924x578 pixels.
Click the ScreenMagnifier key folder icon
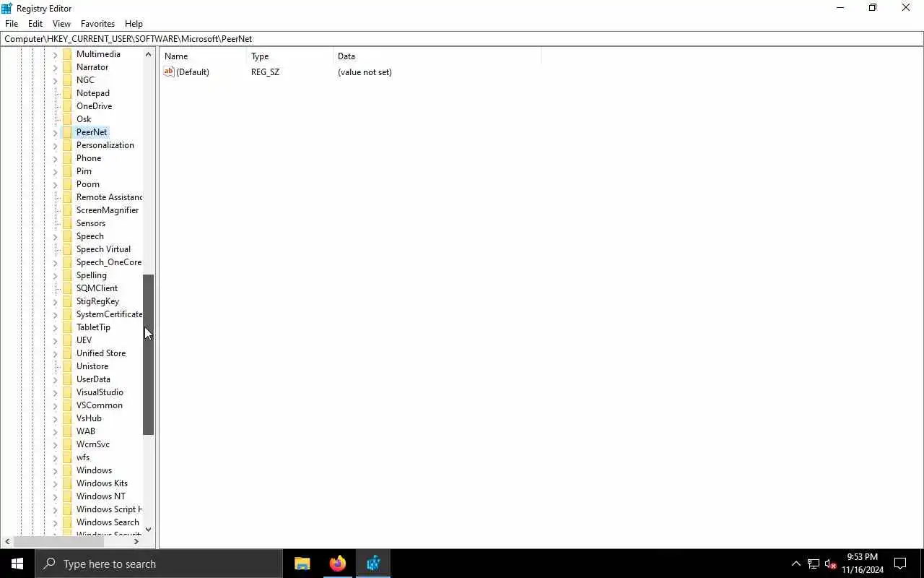pos(67,210)
